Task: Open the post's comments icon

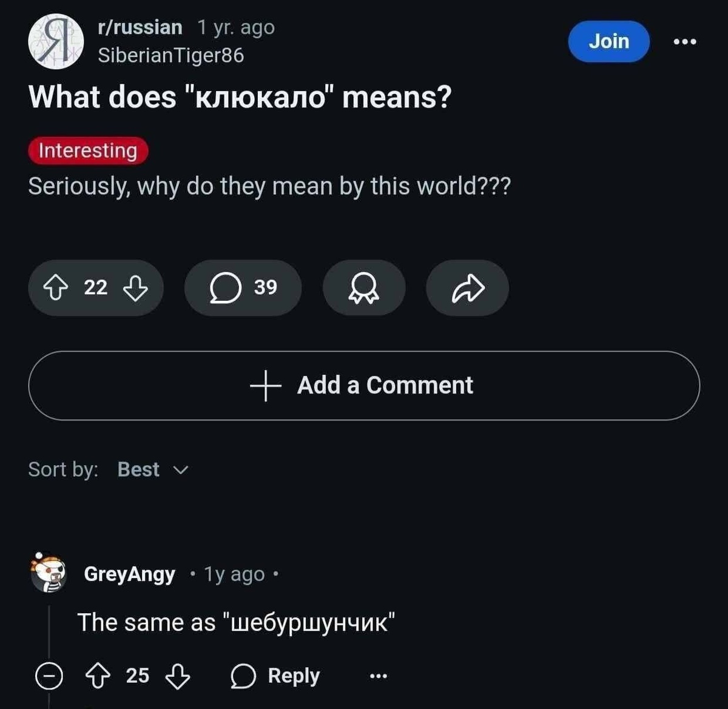Action: pyautogui.click(x=227, y=288)
